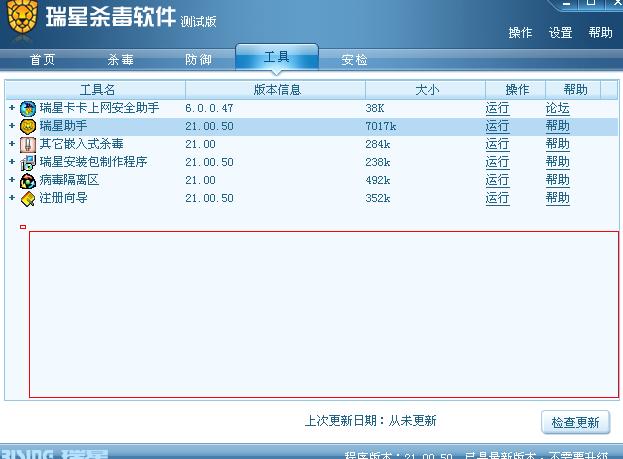Sort by 工具名 column header

click(96, 90)
